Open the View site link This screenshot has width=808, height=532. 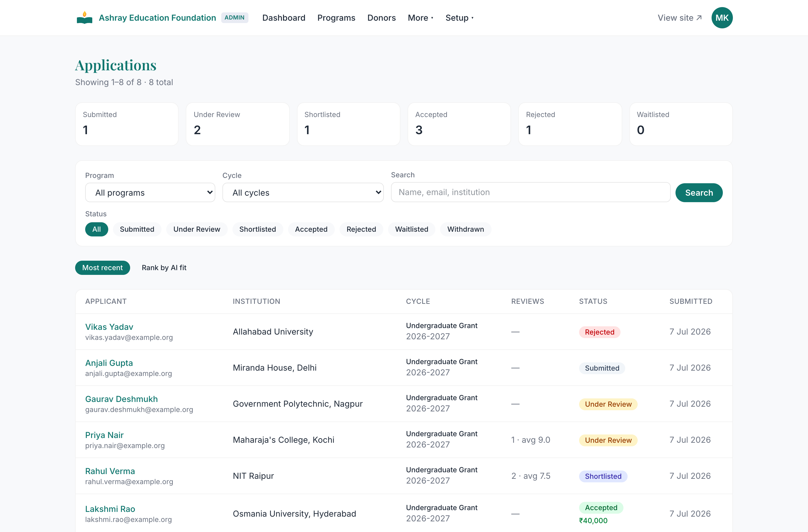coord(679,18)
